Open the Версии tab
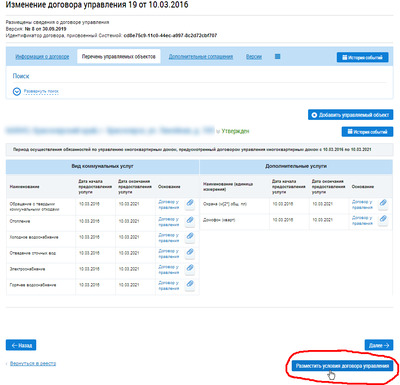Viewport: 400px width, 385px height. click(254, 57)
